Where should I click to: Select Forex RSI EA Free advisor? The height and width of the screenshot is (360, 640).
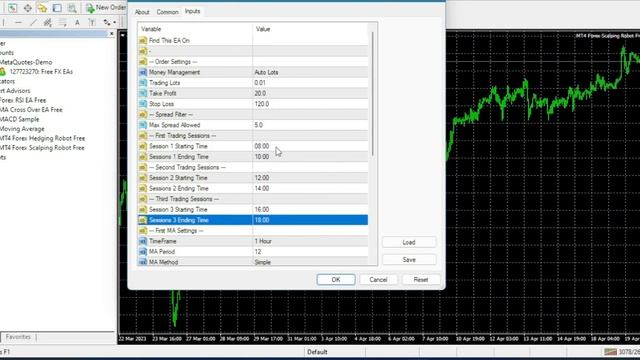click(23, 100)
